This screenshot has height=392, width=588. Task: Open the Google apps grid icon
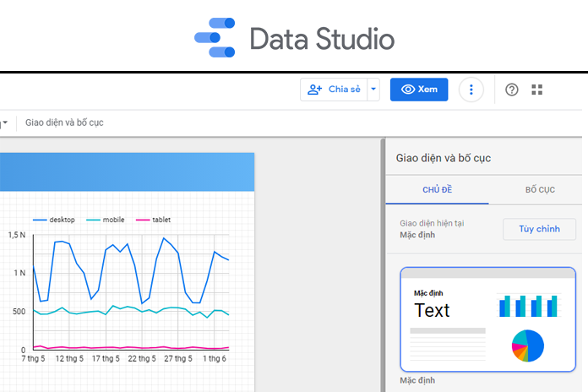(537, 90)
